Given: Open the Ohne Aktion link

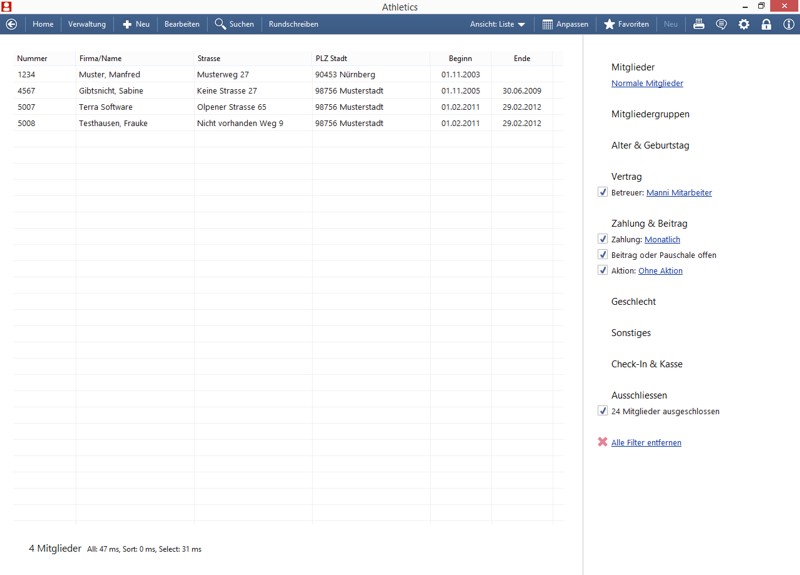Looking at the screenshot, I should (x=660, y=270).
